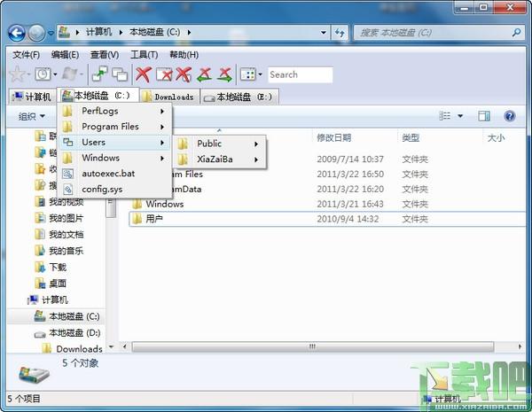Select 我的文档 in the navigation pane
The height and width of the screenshot is (412, 532).
59,234
